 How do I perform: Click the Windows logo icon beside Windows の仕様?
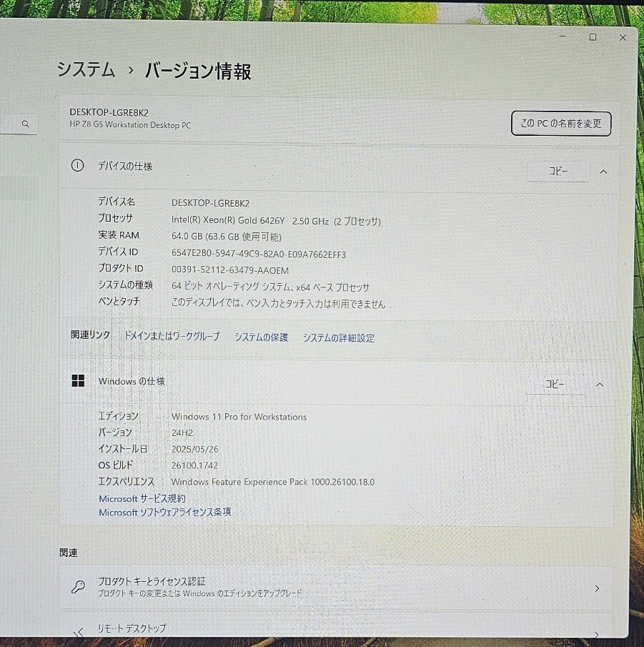tap(78, 380)
